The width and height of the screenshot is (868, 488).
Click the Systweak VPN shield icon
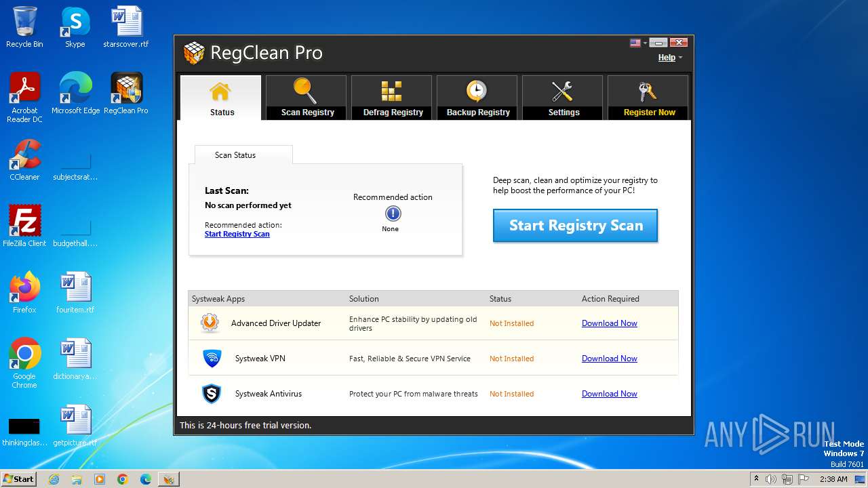212,359
